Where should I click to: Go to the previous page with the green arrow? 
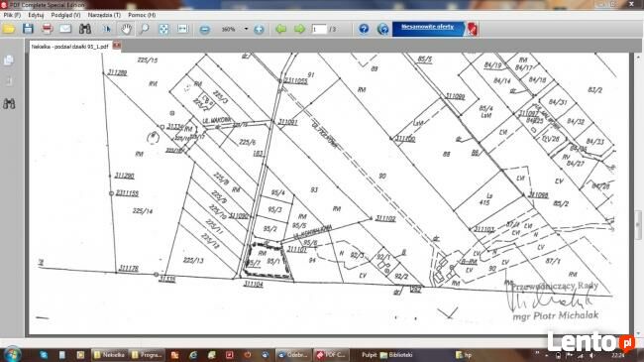(281, 29)
